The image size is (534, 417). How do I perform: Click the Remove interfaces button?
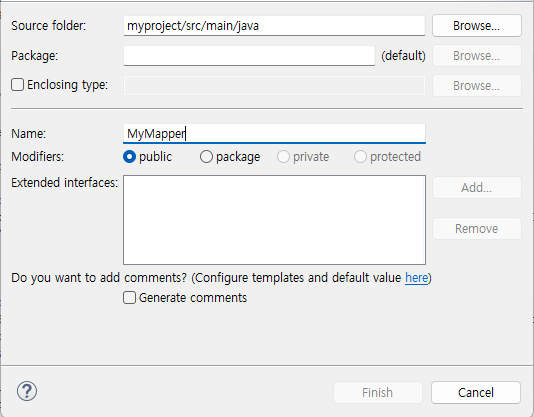pos(476,229)
